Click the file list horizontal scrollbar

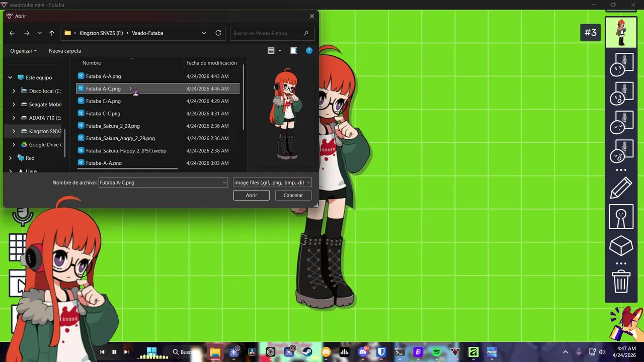coord(128,169)
